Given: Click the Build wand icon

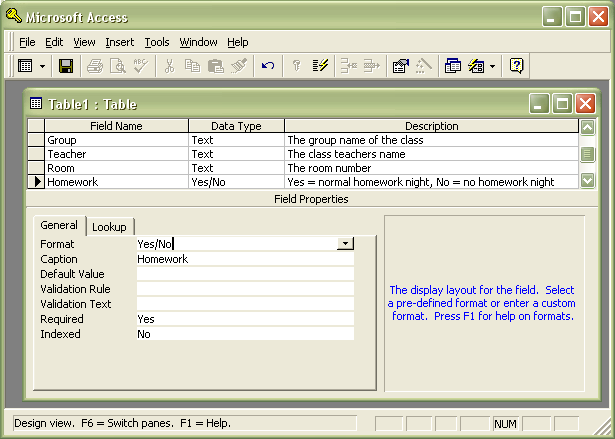Looking at the screenshot, I should pos(424,66).
